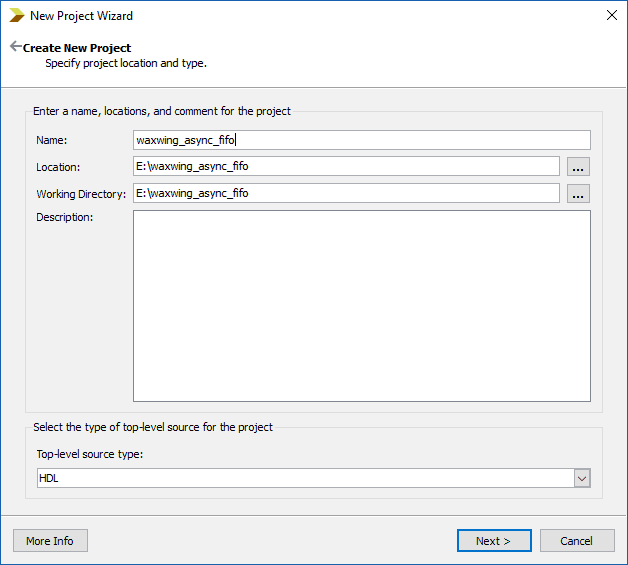Browse for the Working Directory folder
Viewport: 628px width, 565px height.
click(578, 194)
